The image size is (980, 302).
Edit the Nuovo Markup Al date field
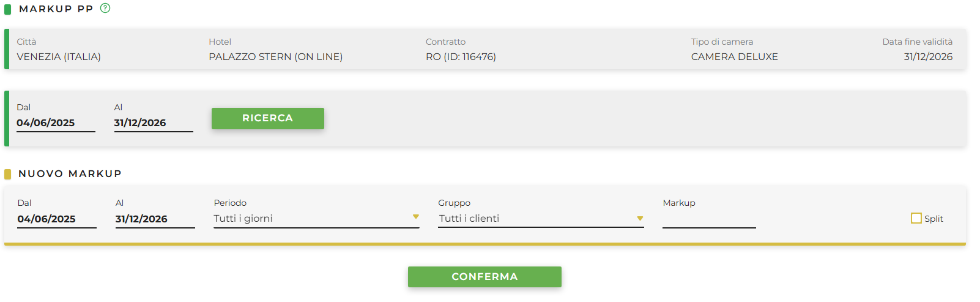[x=155, y=219]
